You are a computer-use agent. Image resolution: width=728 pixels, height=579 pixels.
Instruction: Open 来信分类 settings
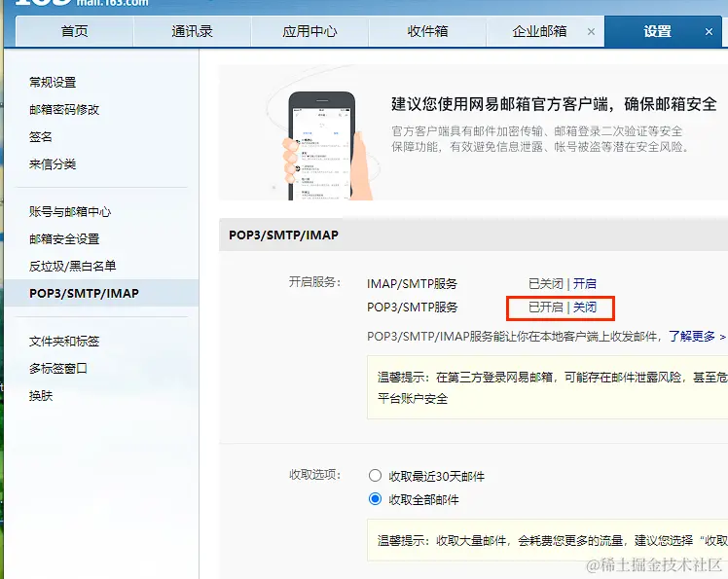(x=53, y=163)
